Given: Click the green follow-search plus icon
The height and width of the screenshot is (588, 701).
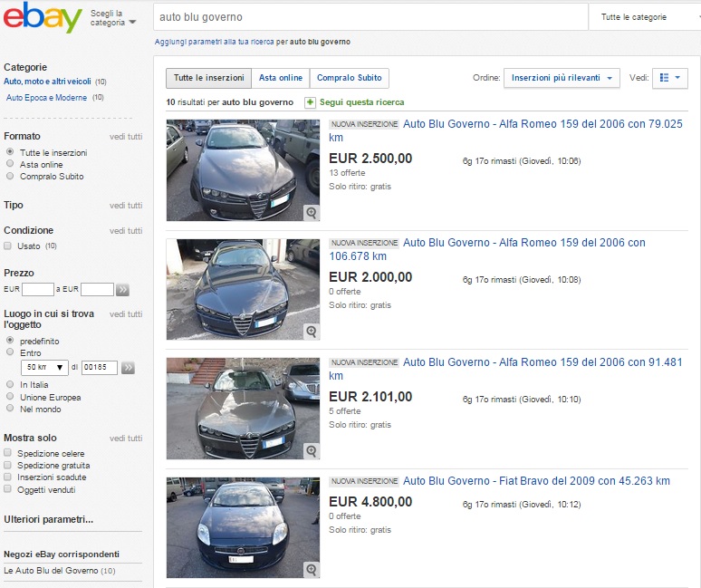Looking at the screenshot, I should [x=310, y=102].
